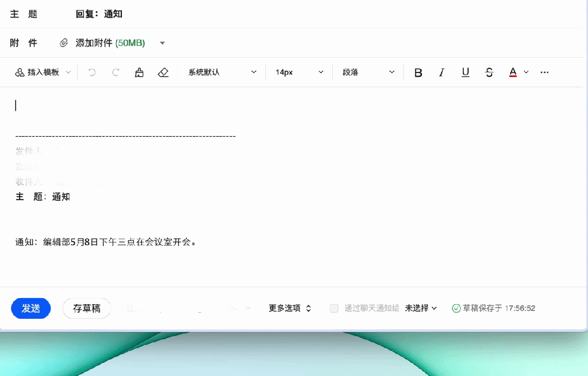Click the insert template icon

click(20, 72)
